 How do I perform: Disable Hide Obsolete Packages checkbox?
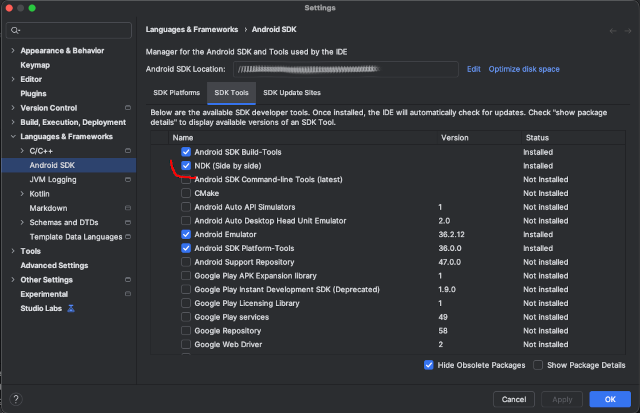pyautogui.click(x=429, y=365)
